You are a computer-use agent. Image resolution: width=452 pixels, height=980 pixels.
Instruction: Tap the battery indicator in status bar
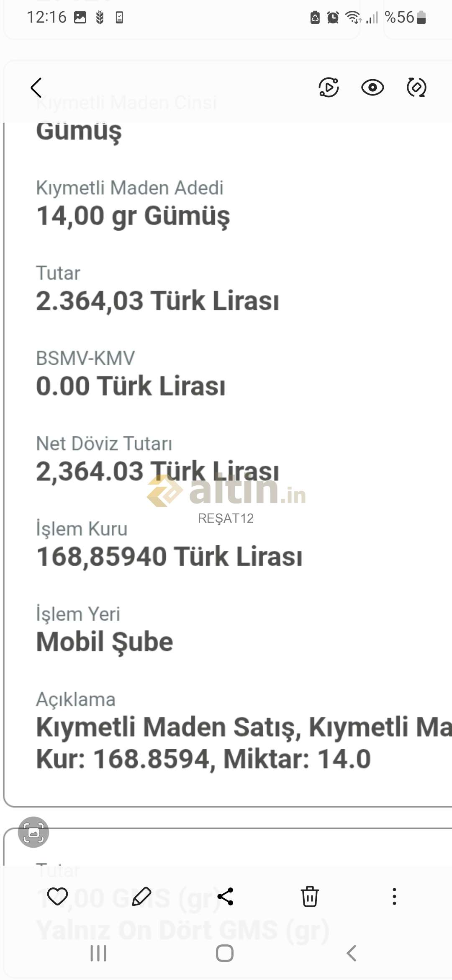click(x=421, y=18)
